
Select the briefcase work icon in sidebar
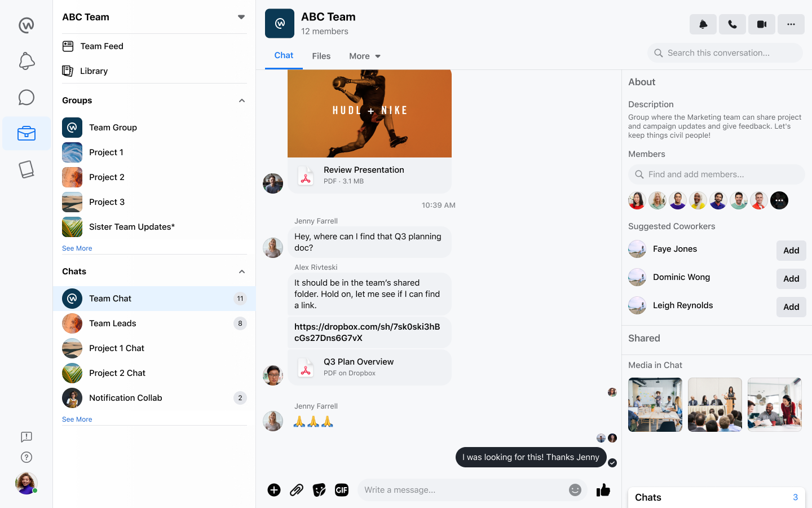coord(27,133)
